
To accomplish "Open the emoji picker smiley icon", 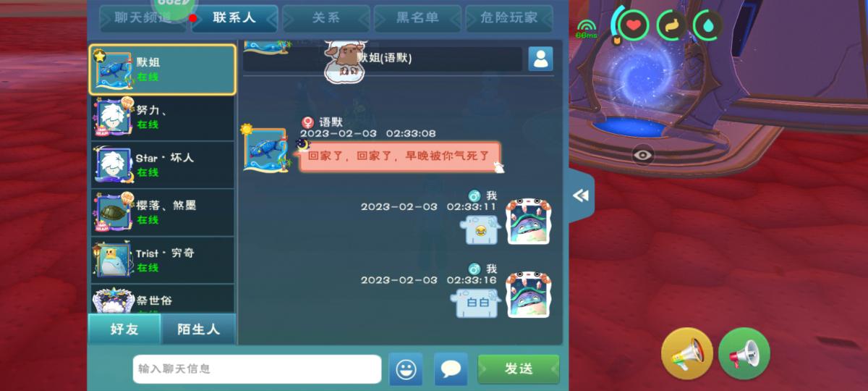I will pos(406,369).
